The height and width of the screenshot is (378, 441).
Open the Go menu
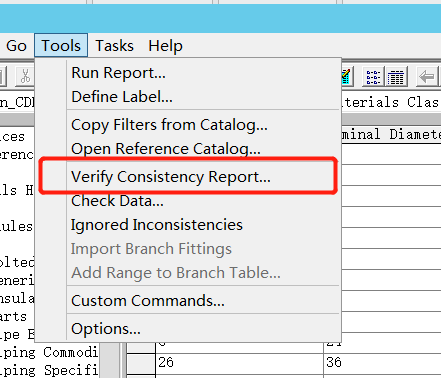click(x=16, y=45)
